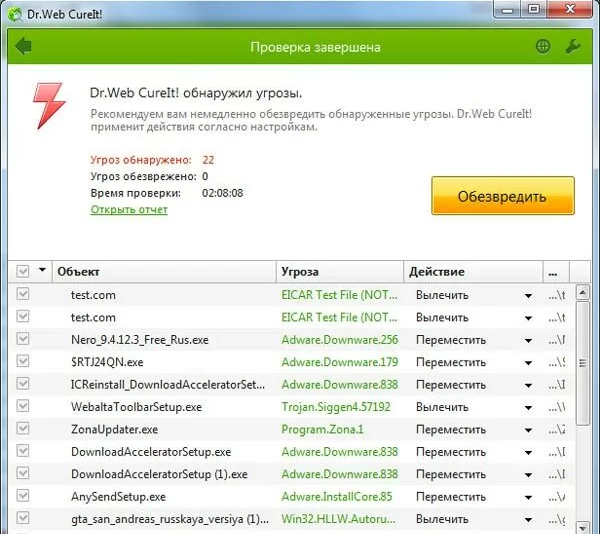Image resolution: width=600 pixels, height=534 pixels.
Task: Close the Dr.Web CureIt! window
Action: click(570, 9)
